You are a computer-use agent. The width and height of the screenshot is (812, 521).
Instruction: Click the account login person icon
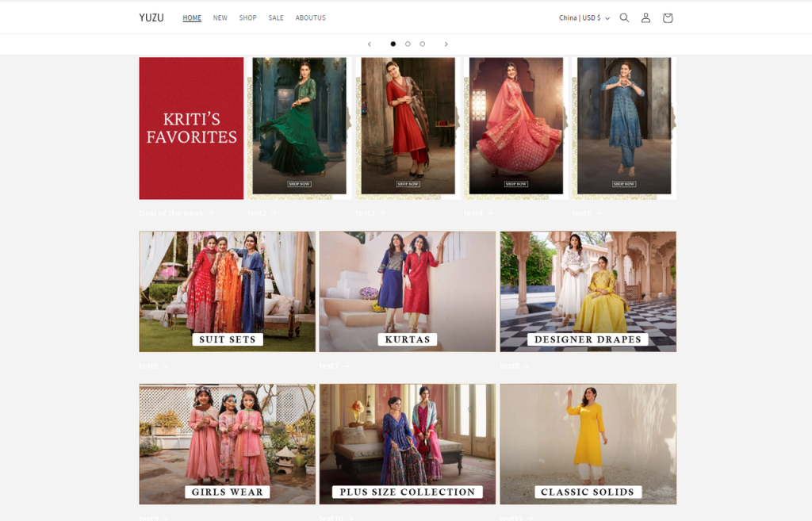click(x=645, y=17)
